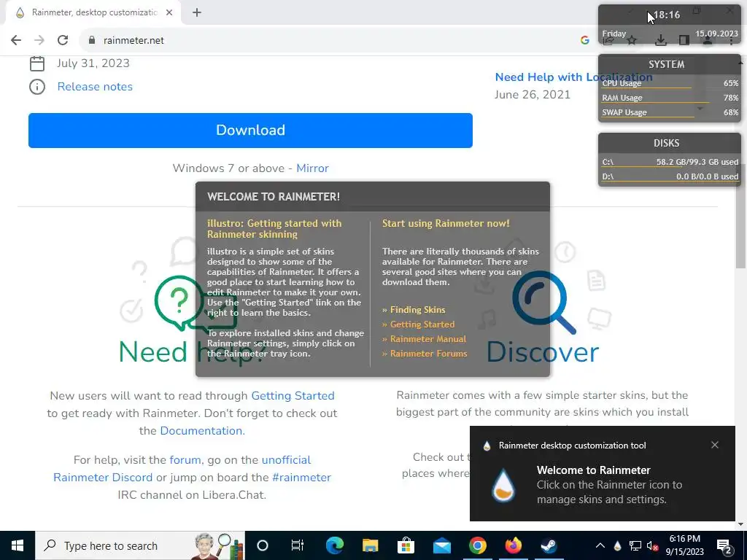Screen dimensions: 747x560
Task: Click the taskbar search box
Action: click(x=140, y=545)
